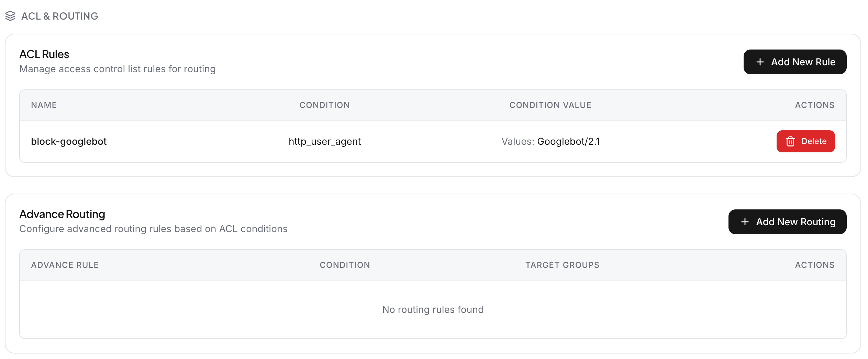Click the ADVANCE RULE column header

[65, 265]
